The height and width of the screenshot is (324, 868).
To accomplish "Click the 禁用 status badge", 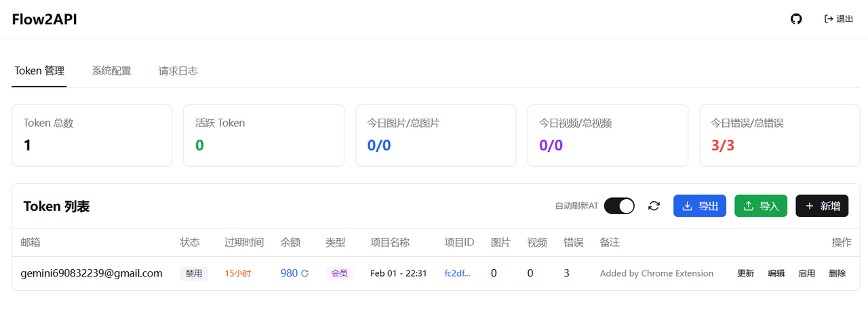I will [x=194, y=273].
